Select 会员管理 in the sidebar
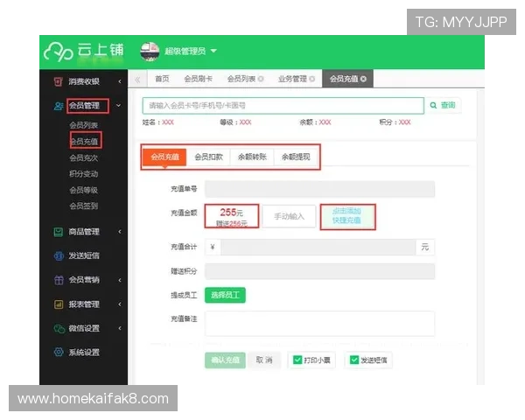The width and height of the screenshot is (525, 420). (x=84, y=106)
